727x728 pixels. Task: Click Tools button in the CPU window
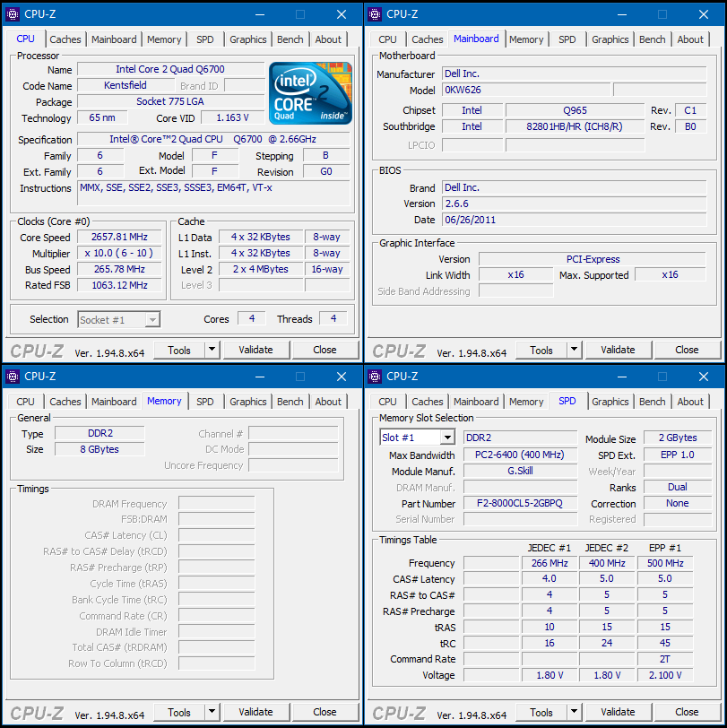point(179,350)
